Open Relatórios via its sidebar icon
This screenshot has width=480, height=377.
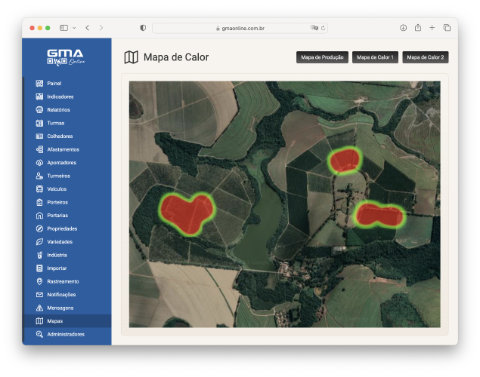point(39,110)
